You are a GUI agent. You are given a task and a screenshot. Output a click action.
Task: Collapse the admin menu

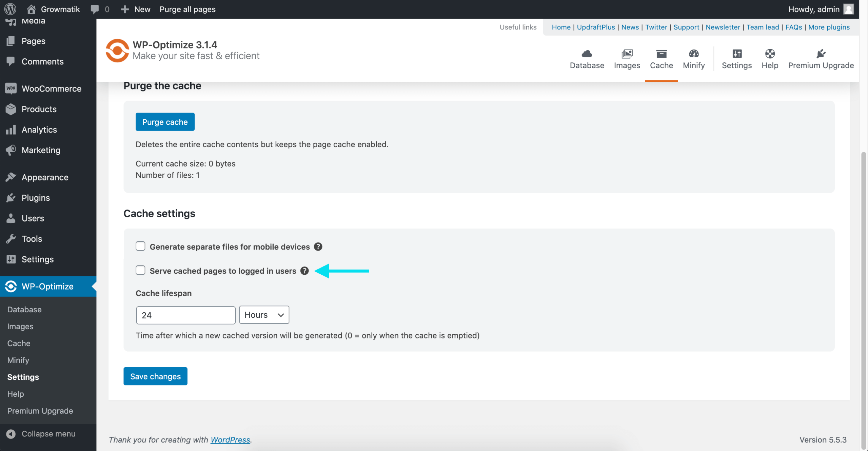click(48, 433)
